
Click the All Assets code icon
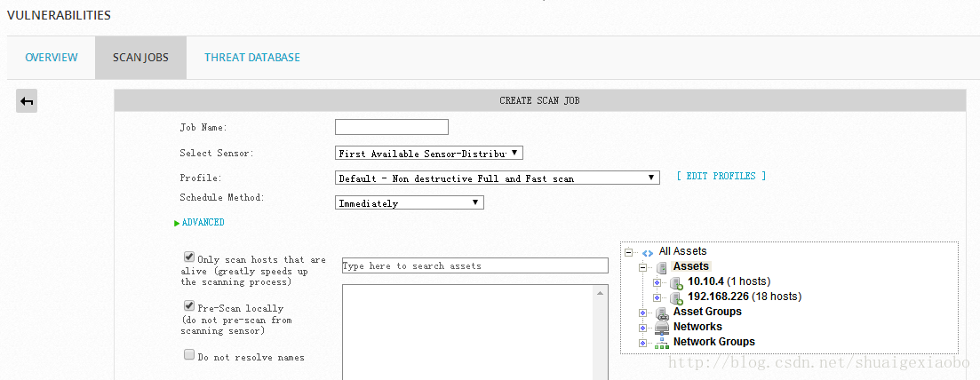(x=648, y=253)
